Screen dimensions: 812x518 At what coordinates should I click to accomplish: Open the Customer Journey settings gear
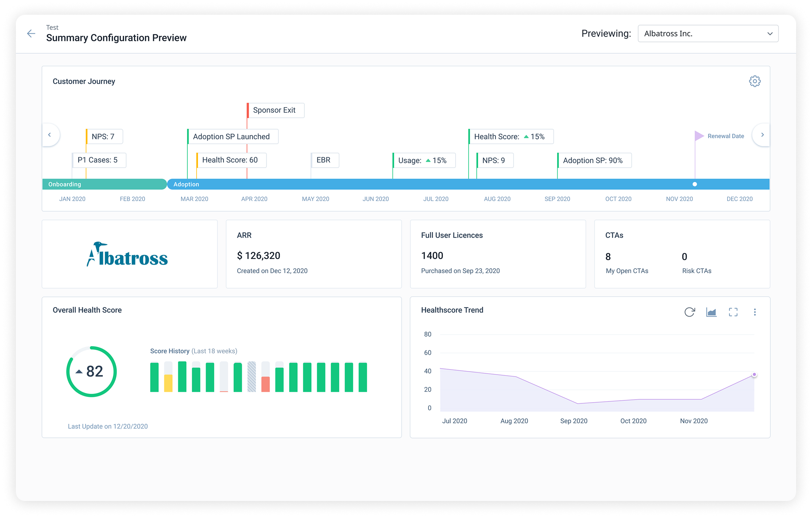click(x=754, y=81)
